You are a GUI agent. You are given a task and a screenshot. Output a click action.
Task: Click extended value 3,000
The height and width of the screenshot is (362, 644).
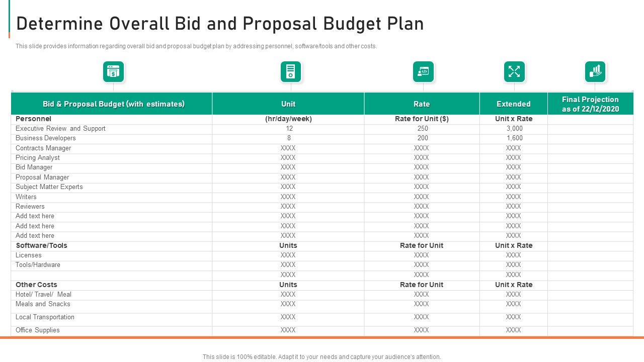pyautogui.click(x=515, y=129)
